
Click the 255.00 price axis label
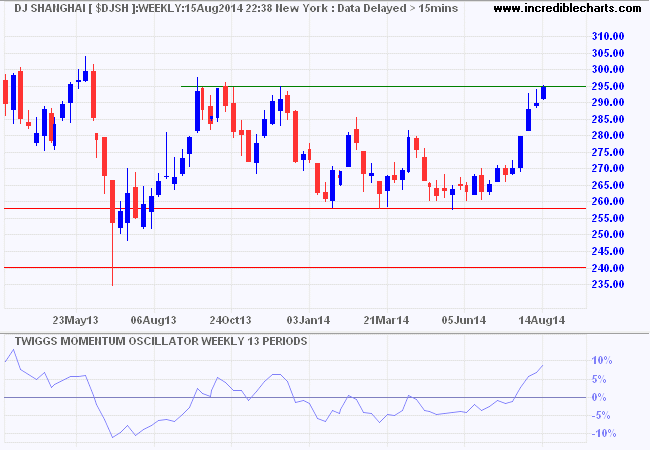coord(608,218)
